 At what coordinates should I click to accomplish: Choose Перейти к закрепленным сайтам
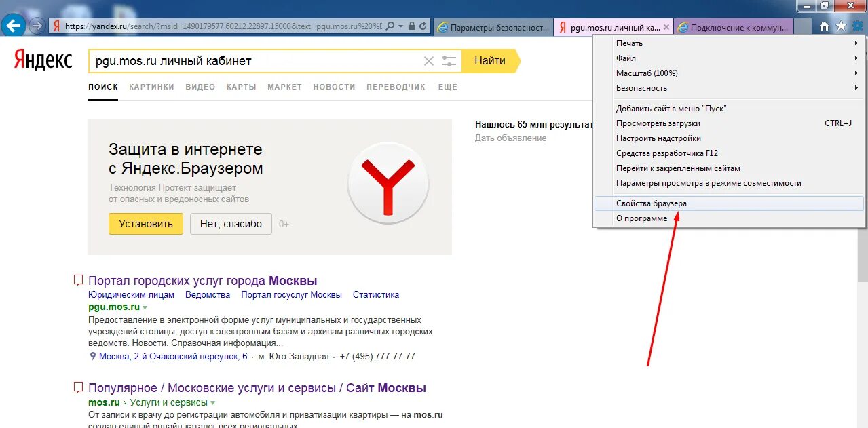(728, 168)
